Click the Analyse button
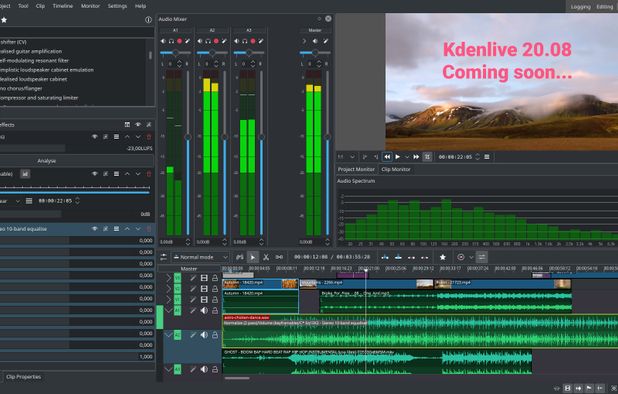The height and width of the screenshot is (394, 618). point(46,161)
